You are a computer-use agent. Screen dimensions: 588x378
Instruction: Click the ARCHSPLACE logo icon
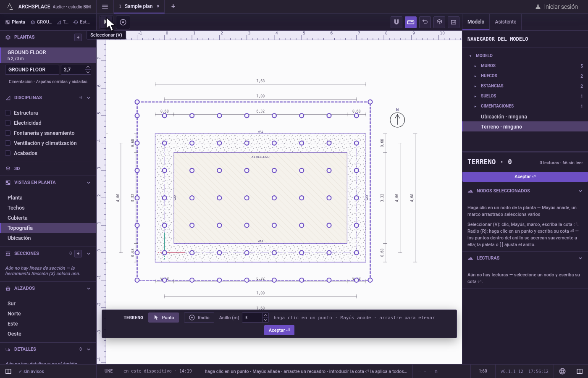click(10, 6)
